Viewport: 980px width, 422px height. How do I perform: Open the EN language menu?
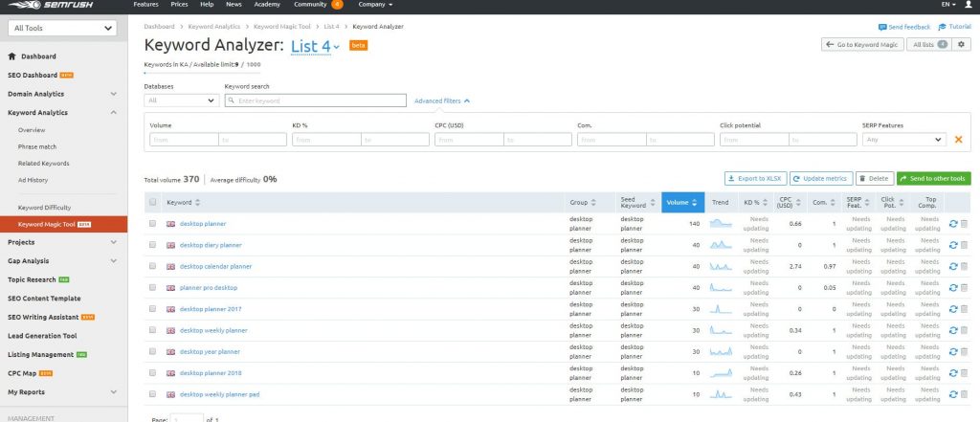click(x=948, y=5)
